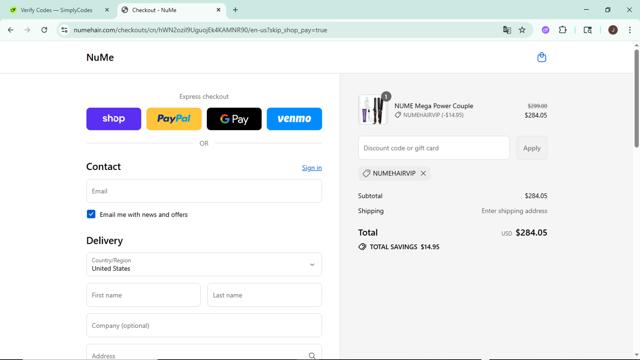Click the address search magnifier icon
This screenshot has height=360, width=640.
pyautogui.click(x=312, y=356)
